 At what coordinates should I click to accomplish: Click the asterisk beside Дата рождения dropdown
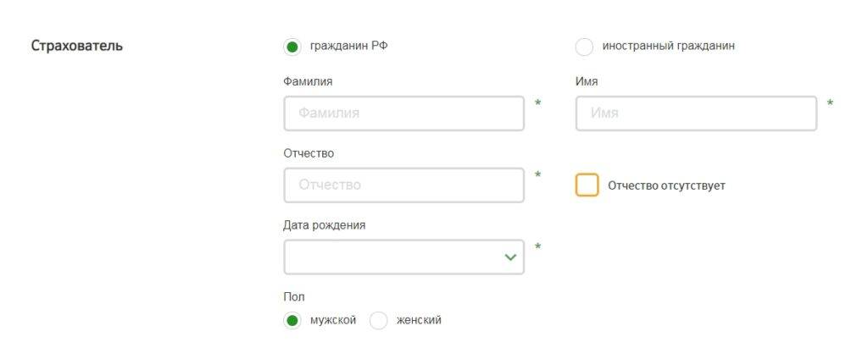tap(538, 248)
